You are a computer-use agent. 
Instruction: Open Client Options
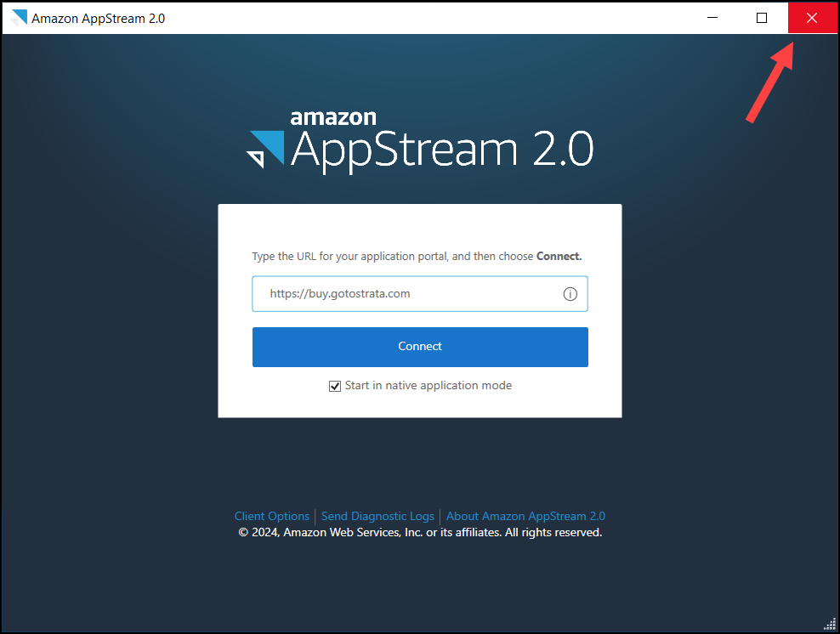point(271,516)
